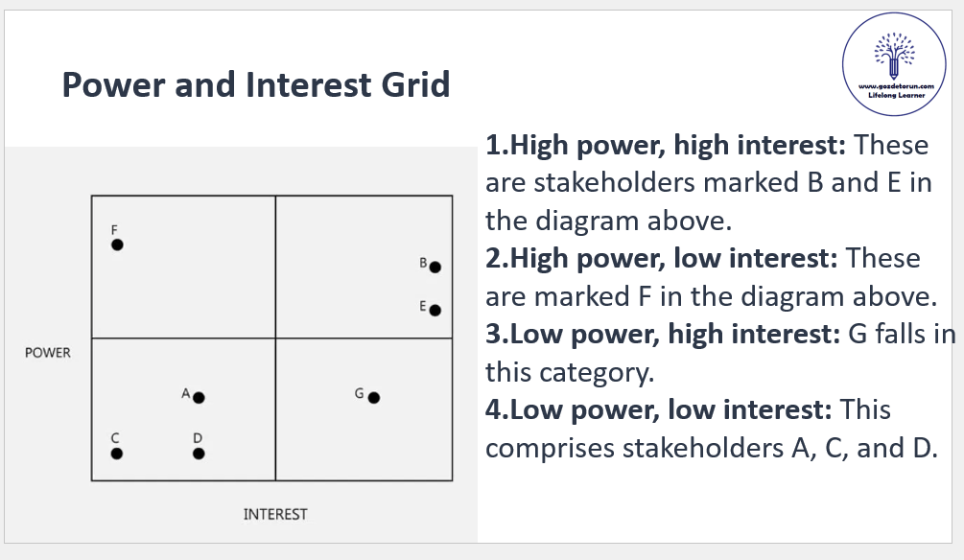Select the "High power, low interest" heading
The height and width of the screenshot is (560, 964).
click(661, 259)
